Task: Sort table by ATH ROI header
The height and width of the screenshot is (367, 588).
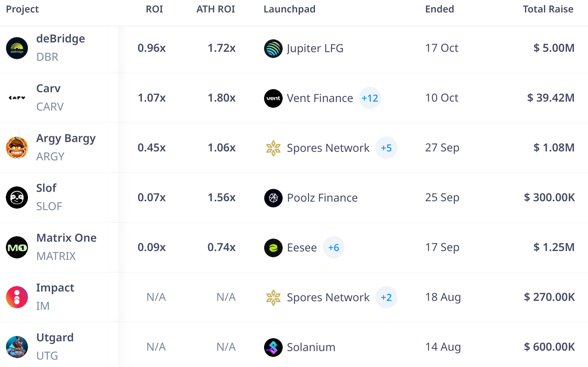Action: 215,9
